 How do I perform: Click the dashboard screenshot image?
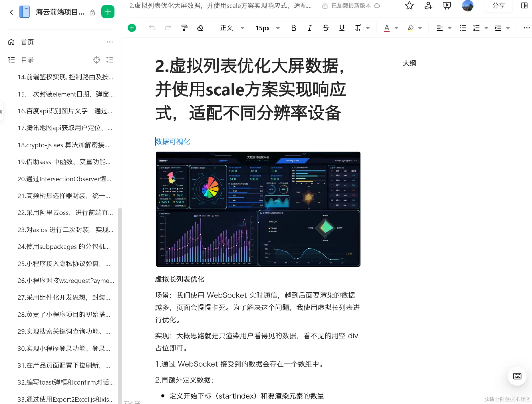(x=258, y=209)
